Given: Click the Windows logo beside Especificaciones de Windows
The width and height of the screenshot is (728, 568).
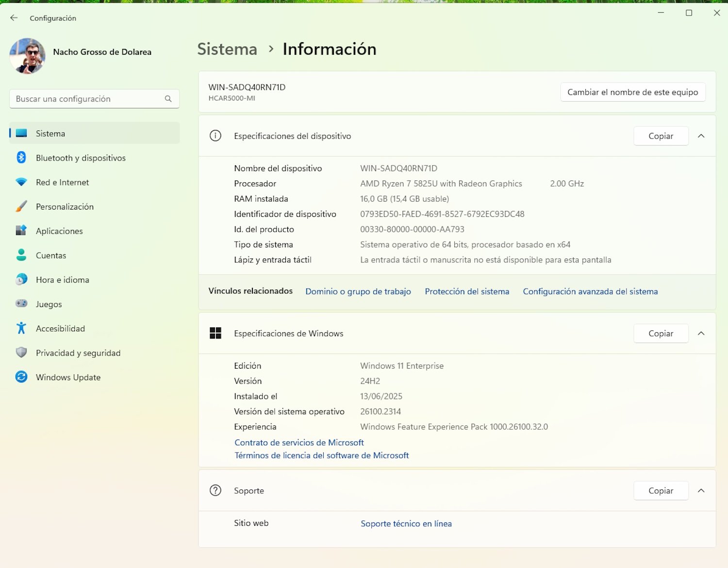Looking at the screenshot, I should [215, 333].
